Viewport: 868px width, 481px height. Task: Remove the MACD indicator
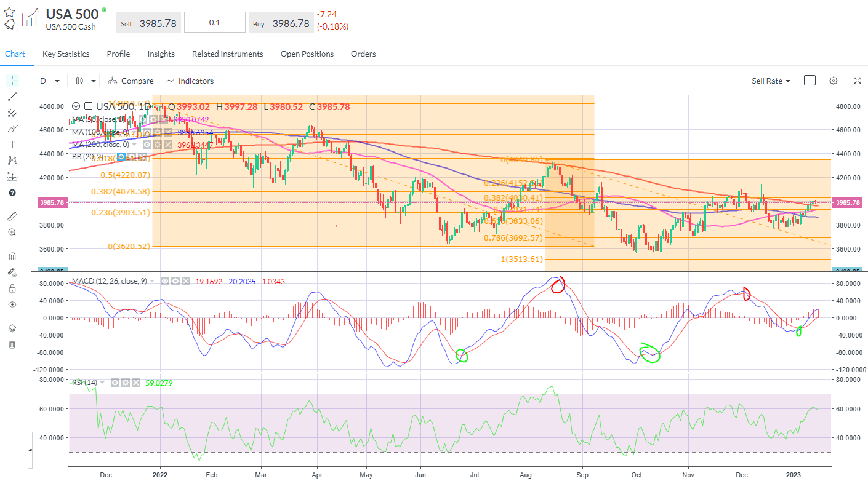coord(186,281)
